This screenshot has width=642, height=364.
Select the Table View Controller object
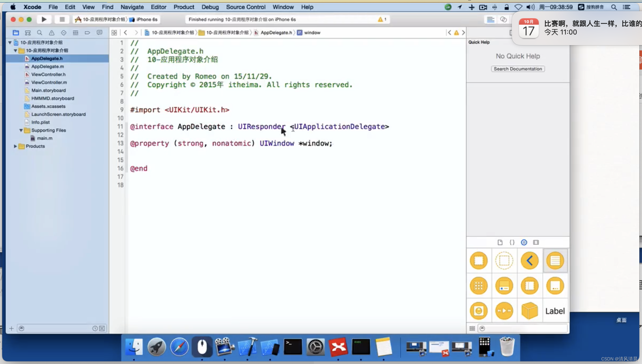[555, 261]
